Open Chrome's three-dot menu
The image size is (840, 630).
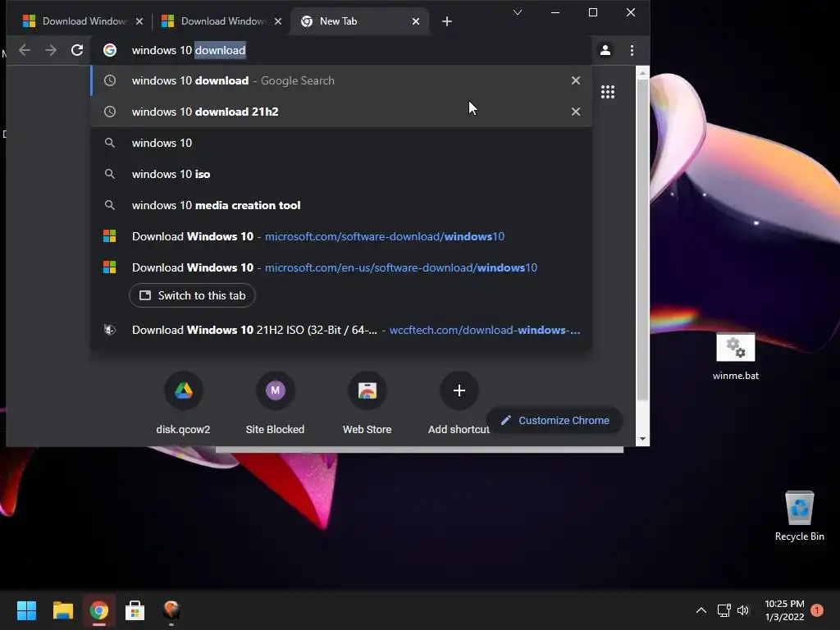pyautogui.click(x=632, y=50)
